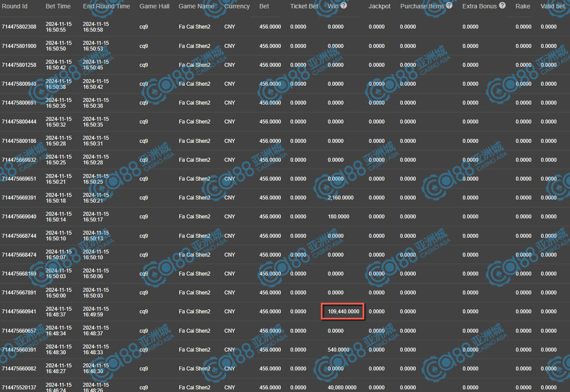Select cq9 hall in round 714475660941 row
The image size is (570, 392).
point(144,312)
